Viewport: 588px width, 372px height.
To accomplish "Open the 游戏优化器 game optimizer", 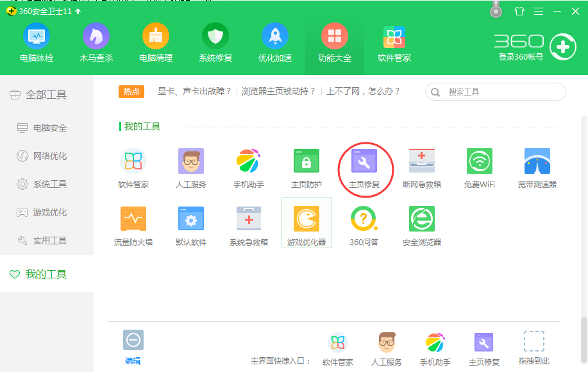I will click(x=306, y=223).
